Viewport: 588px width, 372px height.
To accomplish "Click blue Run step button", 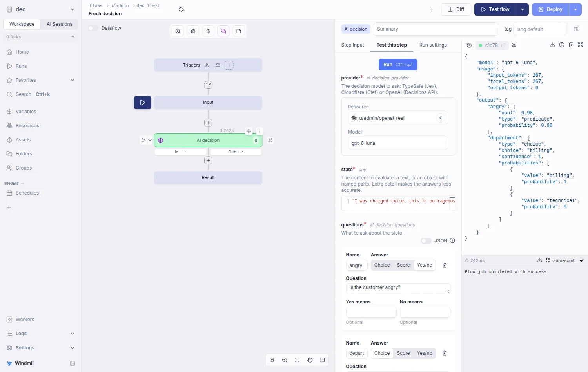I will tap(398, 65).
